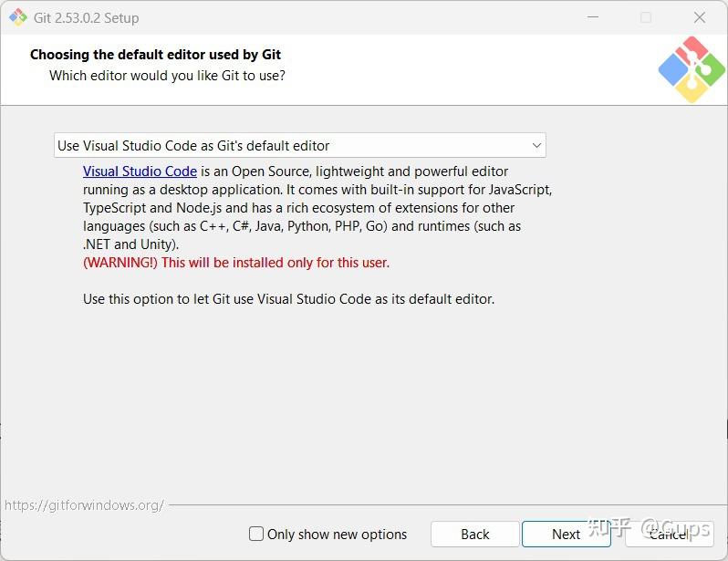Click the Git icon in the title bar
The height and width of the screenshot is (561, 728).
point(18,17)
